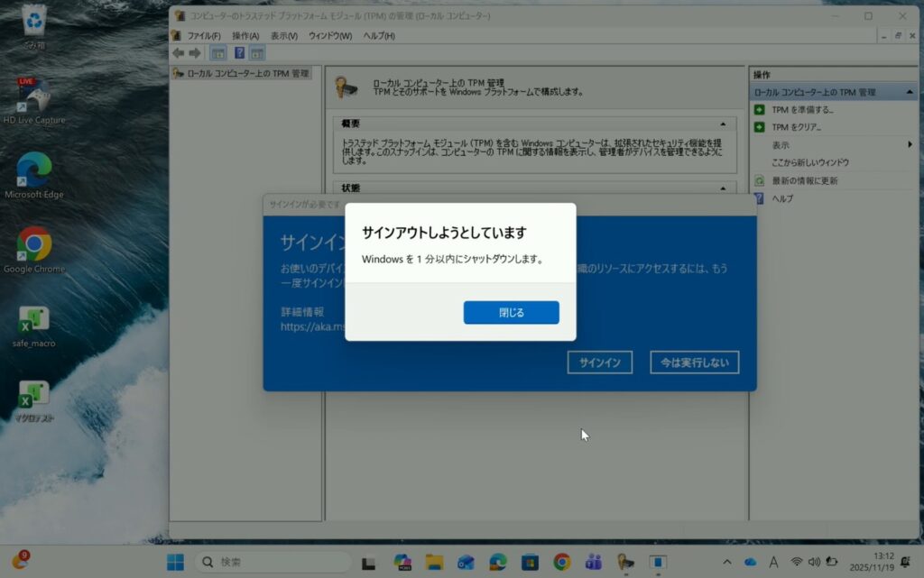Click the blue help toolbar icon
This screenshot has height=578, width=924.
click(x=240, y=53)
